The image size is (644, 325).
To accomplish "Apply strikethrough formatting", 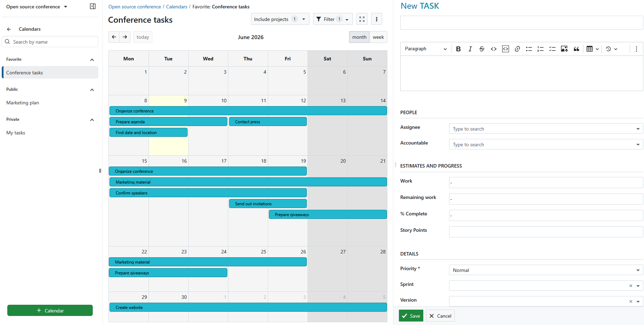I will click(482, 49).
